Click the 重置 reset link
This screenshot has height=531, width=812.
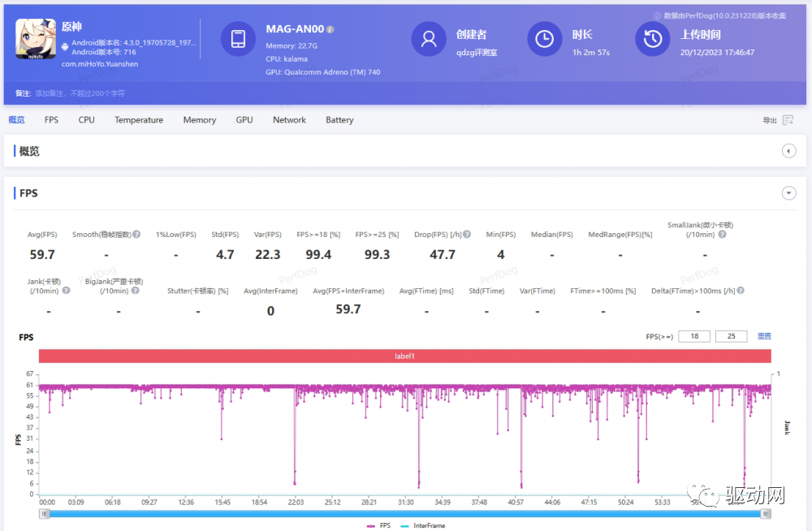pyautogui.click(x=764, y=336)
